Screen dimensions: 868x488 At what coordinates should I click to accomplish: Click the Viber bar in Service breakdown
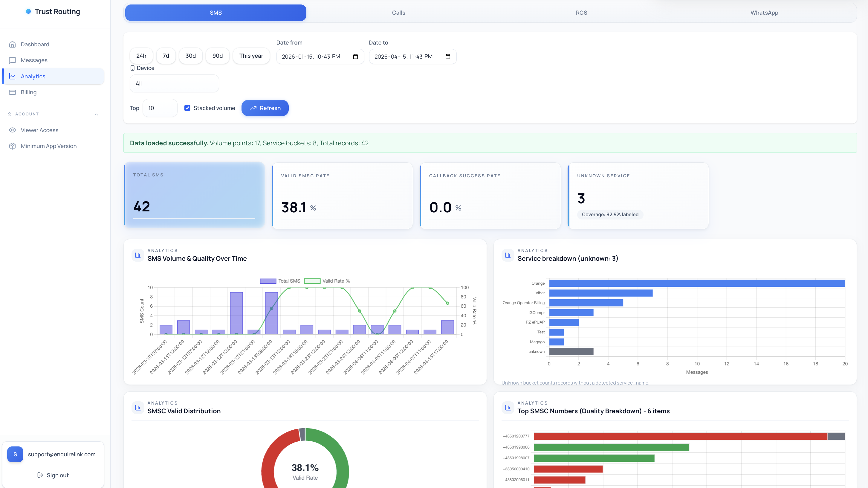(601, 293)
